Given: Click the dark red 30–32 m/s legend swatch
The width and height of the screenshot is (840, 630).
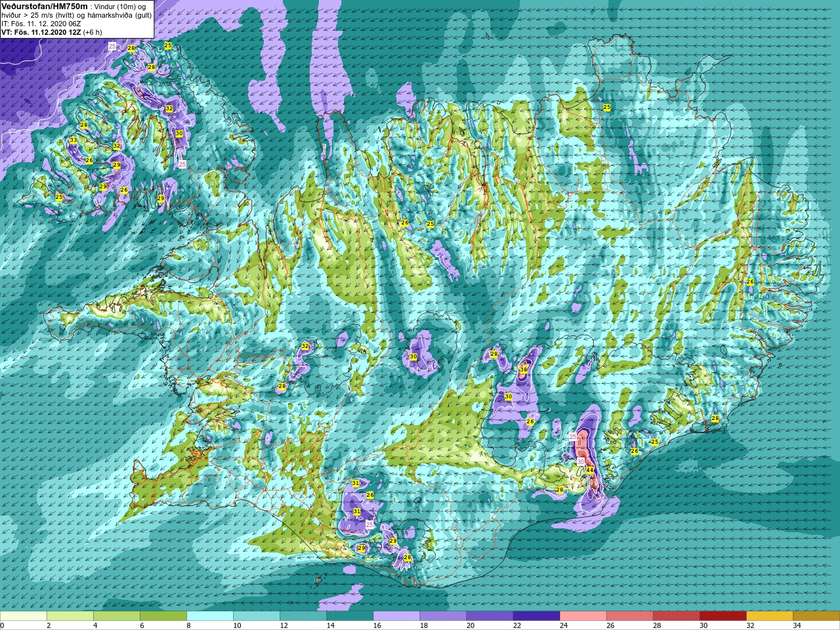Looking at the screenshot, I should coord(723,616).
